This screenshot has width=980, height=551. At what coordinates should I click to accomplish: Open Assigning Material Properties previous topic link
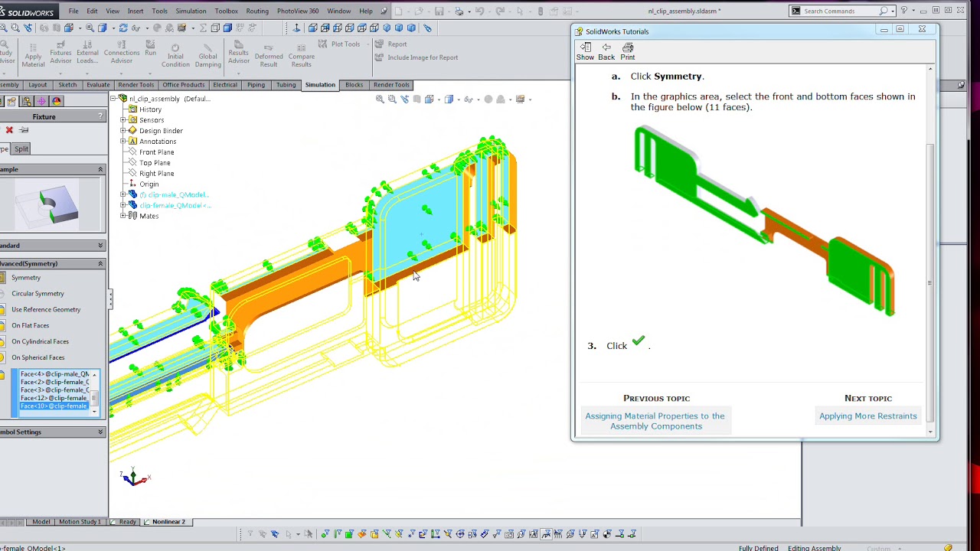[x=655, y=421]
